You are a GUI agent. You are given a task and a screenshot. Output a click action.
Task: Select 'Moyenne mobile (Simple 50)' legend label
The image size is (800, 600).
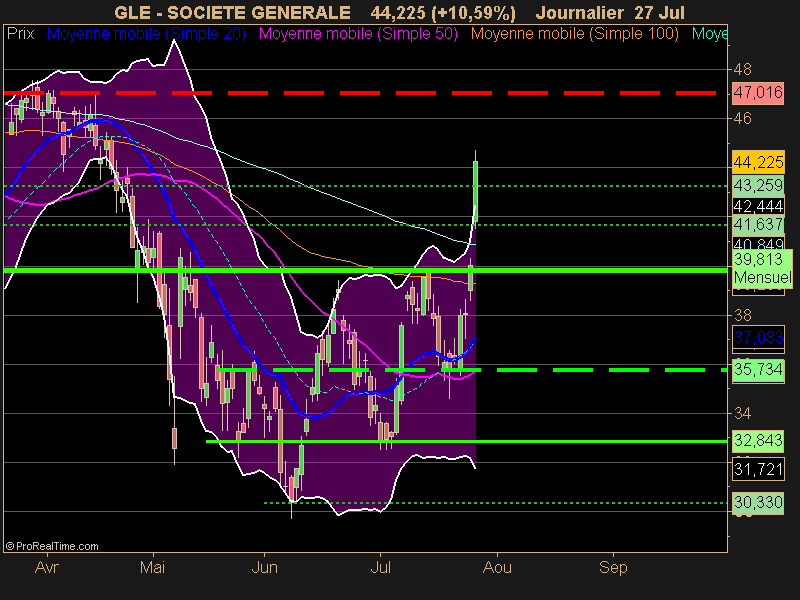pyautogui.click(x=358, y=34)
